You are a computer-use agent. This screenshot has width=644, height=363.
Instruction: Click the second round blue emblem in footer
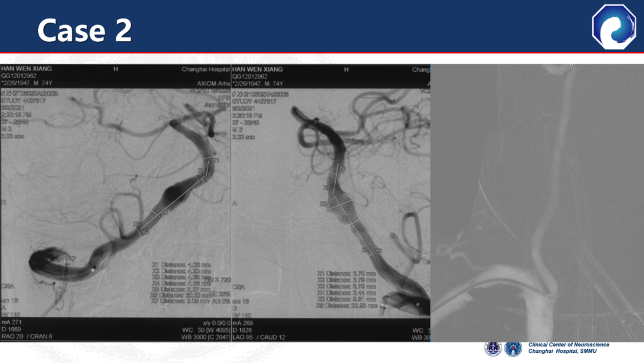pyautogui.click(x=513, y=349)
